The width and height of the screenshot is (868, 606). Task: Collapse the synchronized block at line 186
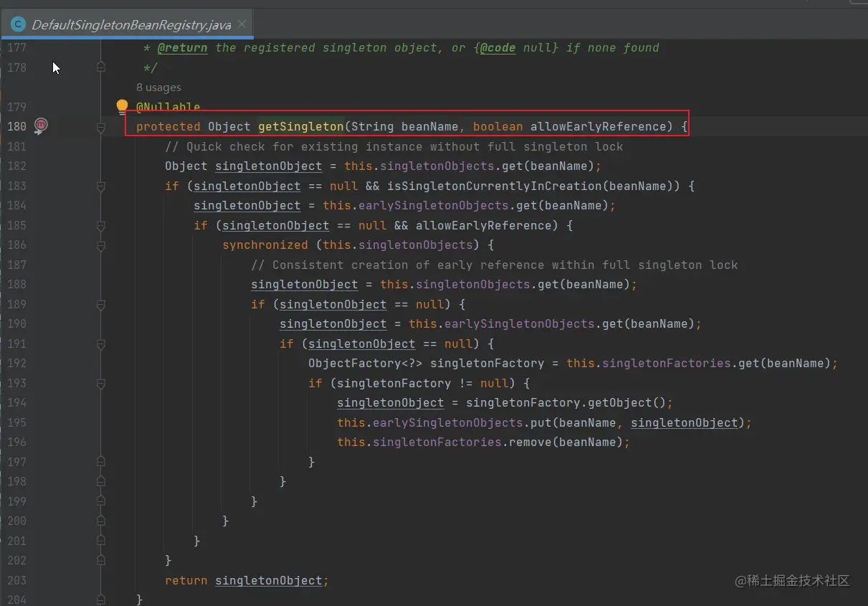point(101,245)
